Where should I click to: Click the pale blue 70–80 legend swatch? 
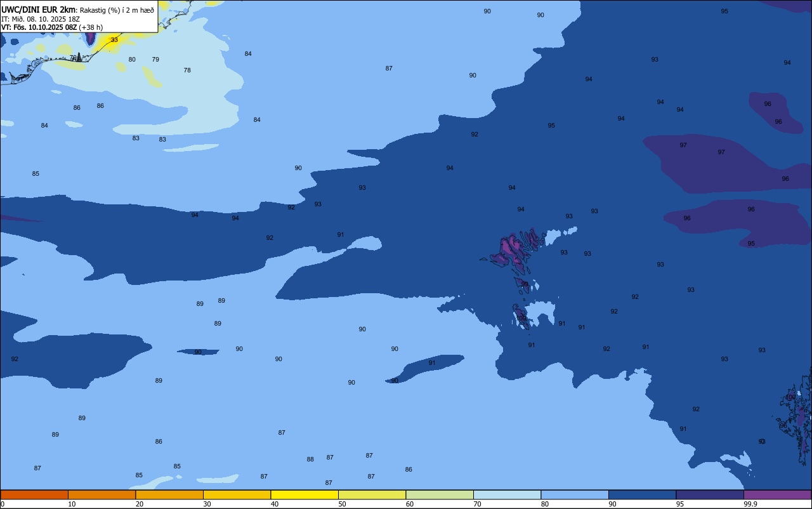click(x=507, y=494)
